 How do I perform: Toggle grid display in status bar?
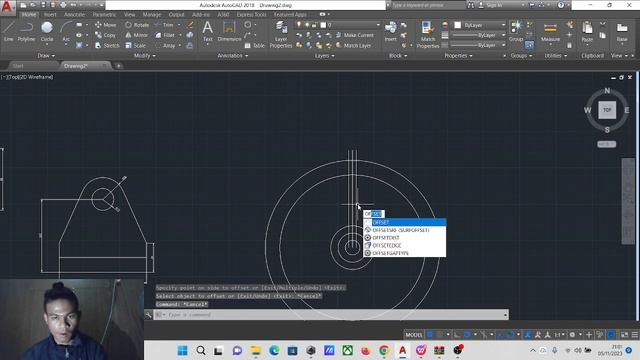point(430,335)
